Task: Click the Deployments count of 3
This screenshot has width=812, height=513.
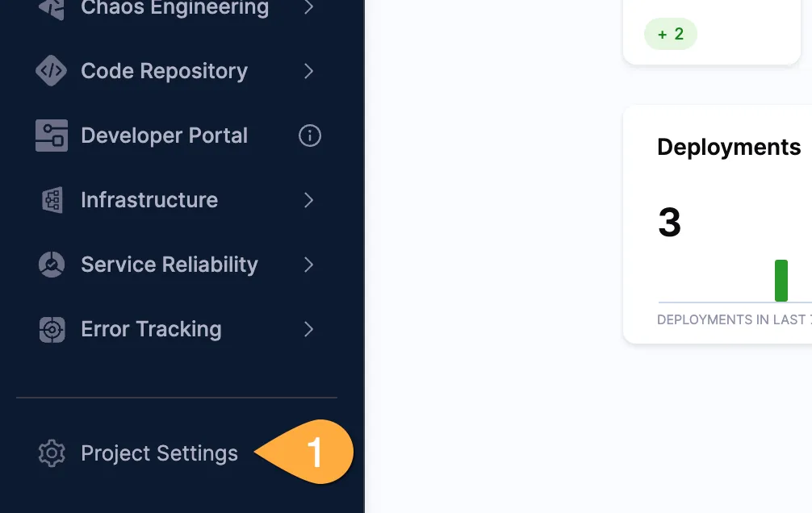Action: (669, 223)
